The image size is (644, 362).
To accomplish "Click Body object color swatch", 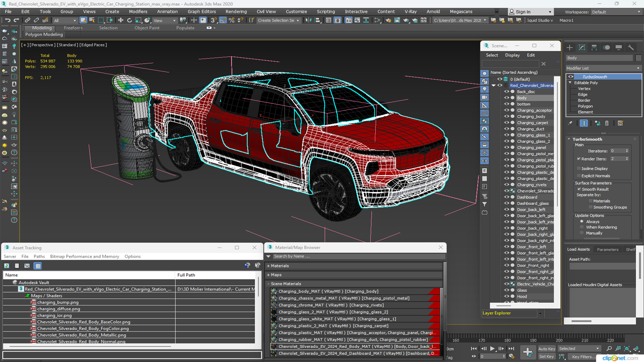I will [638, 58].
